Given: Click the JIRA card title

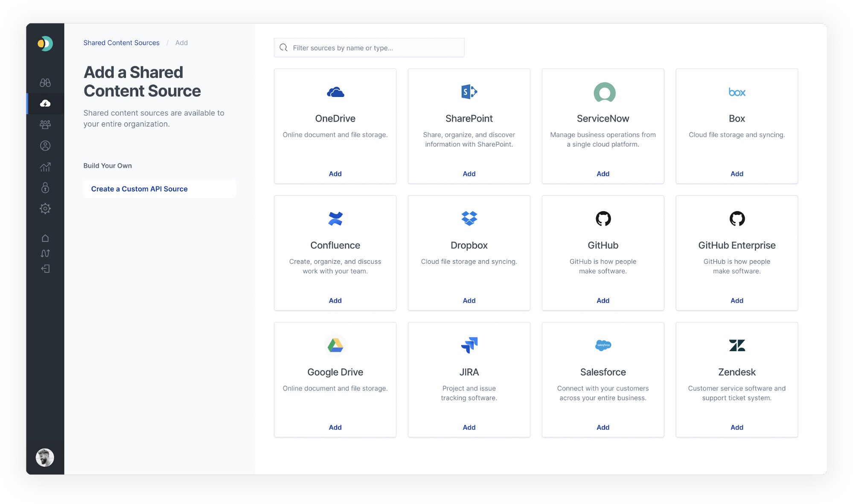Looking at the screenshot, I should pyautogui.click(x=469, y=372).
